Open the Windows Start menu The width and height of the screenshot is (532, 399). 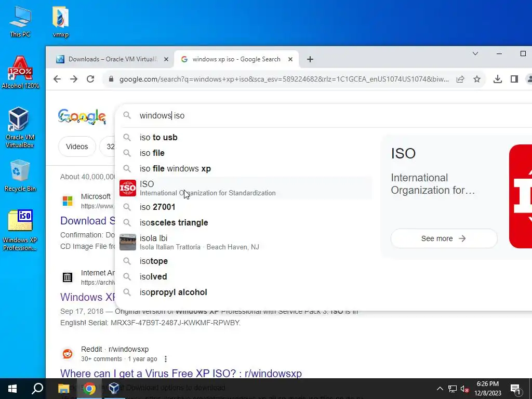[x=12, y=389]
